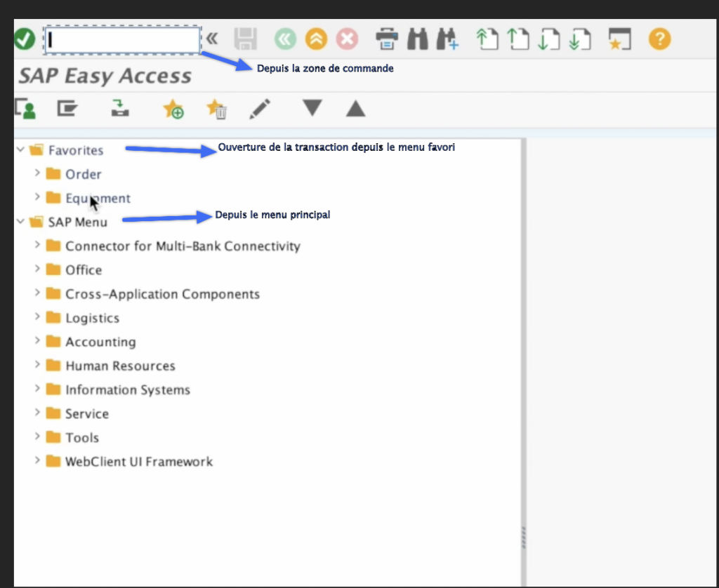Click the orange Exit up-arrow icon

(316, 39)
